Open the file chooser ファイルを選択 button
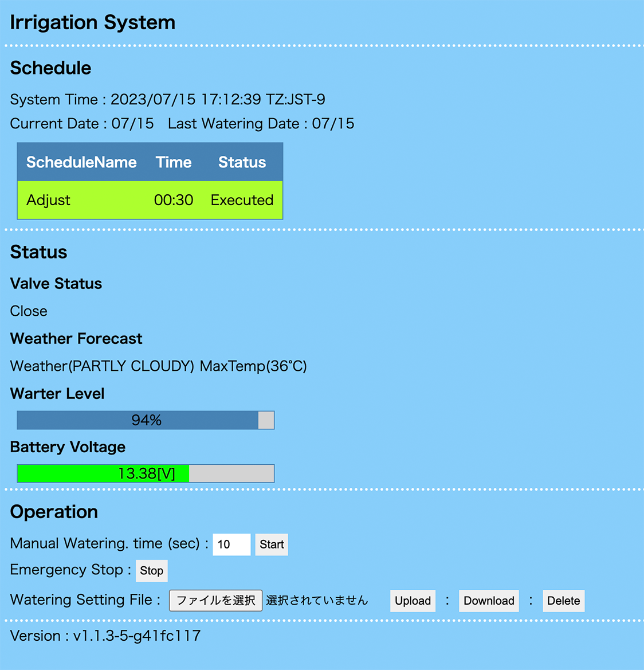Image resolution: width=644 pixels, height=670 pixels. [x=215, y=600]
